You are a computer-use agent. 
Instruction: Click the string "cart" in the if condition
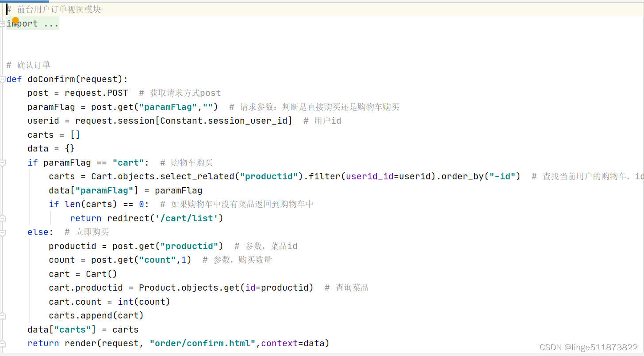point(128,163)
